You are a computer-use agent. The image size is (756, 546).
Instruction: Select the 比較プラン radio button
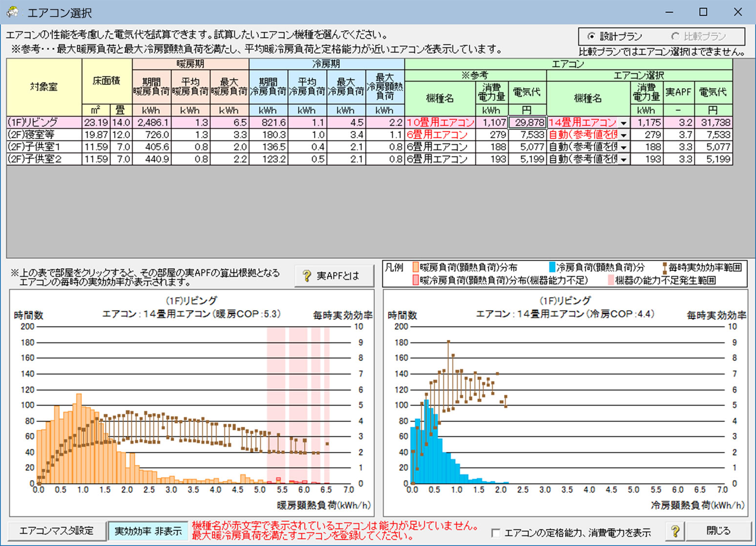675,37
